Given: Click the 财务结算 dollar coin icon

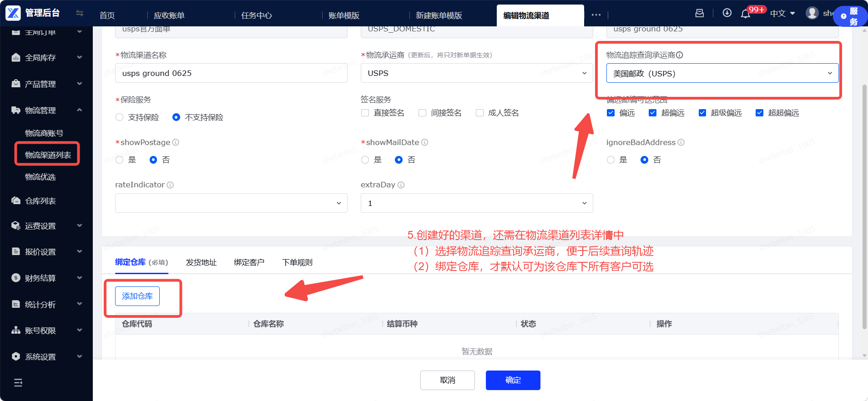Looking at the screenshot, I should (16, 278).
